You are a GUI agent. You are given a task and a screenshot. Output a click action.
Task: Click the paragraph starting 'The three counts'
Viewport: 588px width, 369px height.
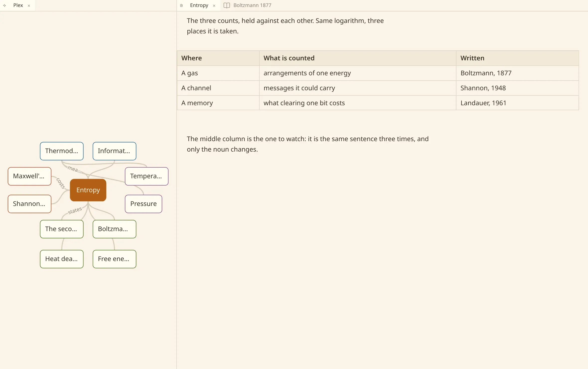click(285, 26)
